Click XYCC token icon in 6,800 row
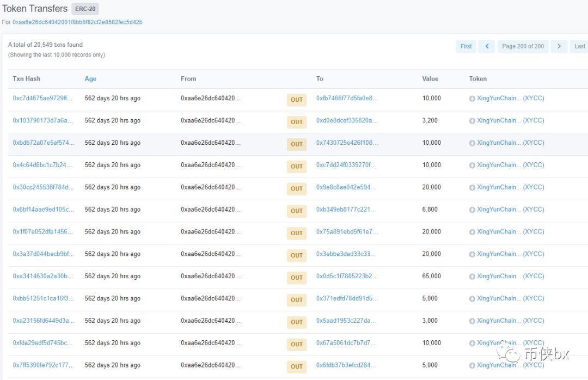This screenshot has height=380, width=588. pyautogui.click(x=472, y=210)
